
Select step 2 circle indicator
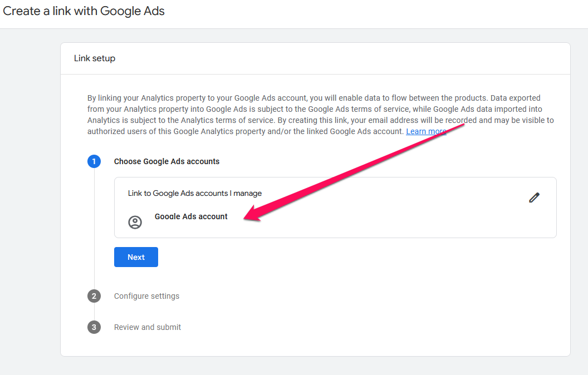point(94,296)
